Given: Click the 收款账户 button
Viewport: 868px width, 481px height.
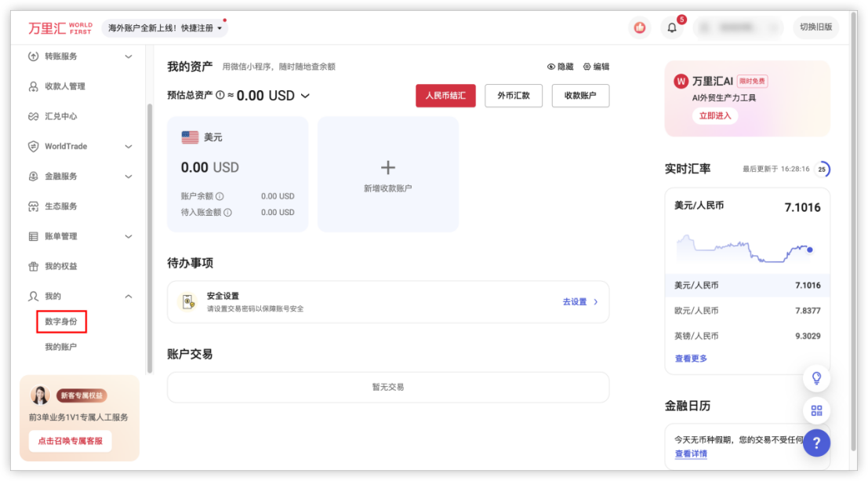Looking at the screenshot, I should 580,95.
